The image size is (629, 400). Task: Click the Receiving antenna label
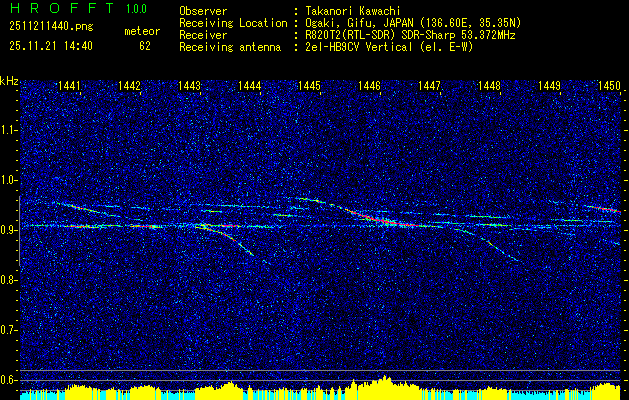coord(230,47)
